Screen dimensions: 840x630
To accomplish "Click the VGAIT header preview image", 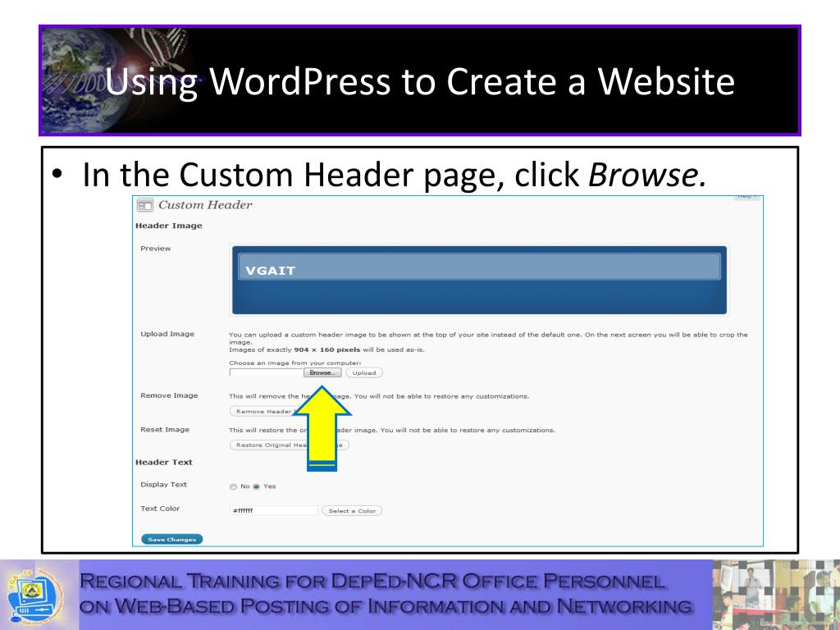I will (x=479, y=280).
